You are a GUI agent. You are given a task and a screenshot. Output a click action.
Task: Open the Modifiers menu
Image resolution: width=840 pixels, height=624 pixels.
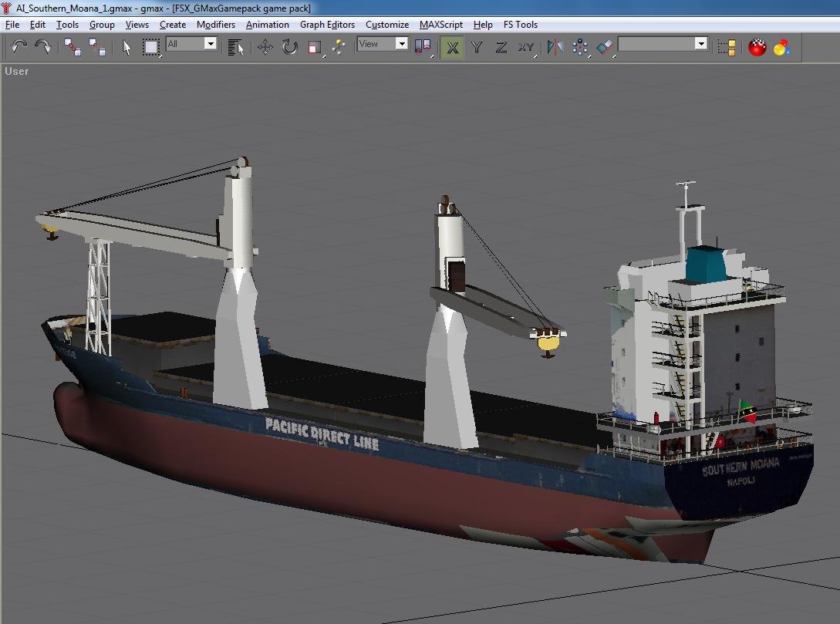pos(216,25)
